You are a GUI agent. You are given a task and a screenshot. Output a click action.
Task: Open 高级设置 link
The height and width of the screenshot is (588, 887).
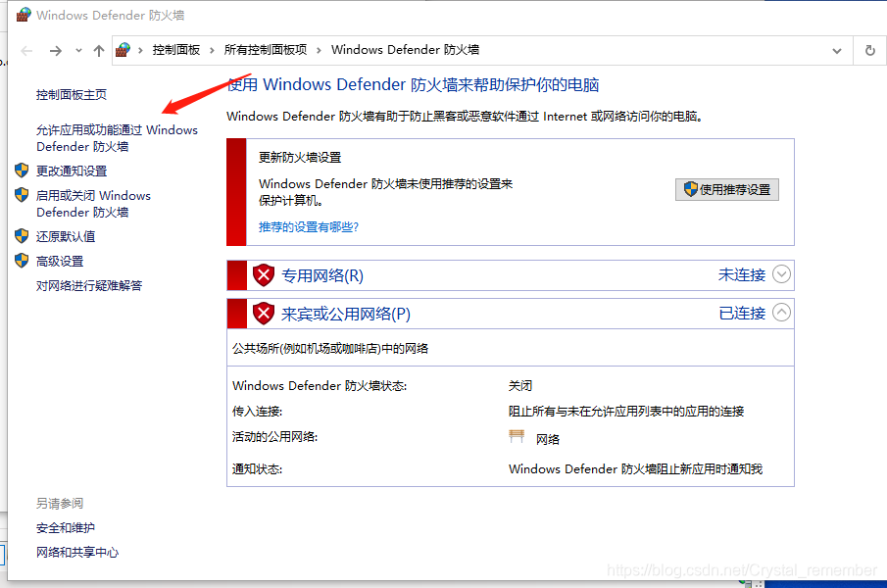pyautogui.click(x=60, y=262)
